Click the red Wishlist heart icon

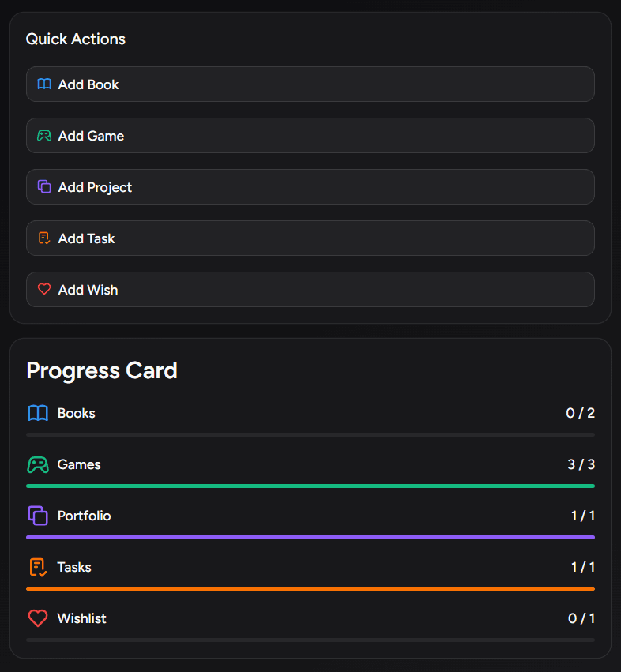(38, 618)
